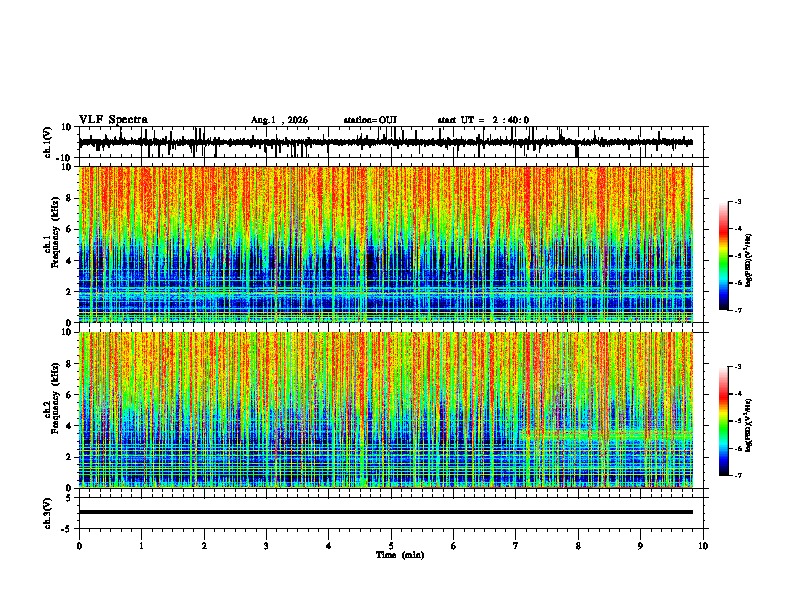This screenshot has height=612, width=792.
Task: Click the "8" minute tick on time axis
Action: (x=578, y=546)
